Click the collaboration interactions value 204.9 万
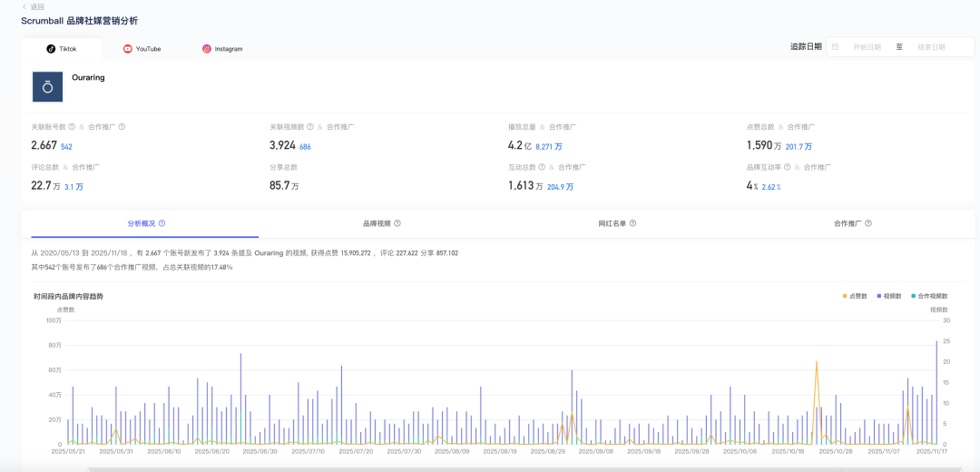This screenshot has height=472, width=980. pos(560,187)
